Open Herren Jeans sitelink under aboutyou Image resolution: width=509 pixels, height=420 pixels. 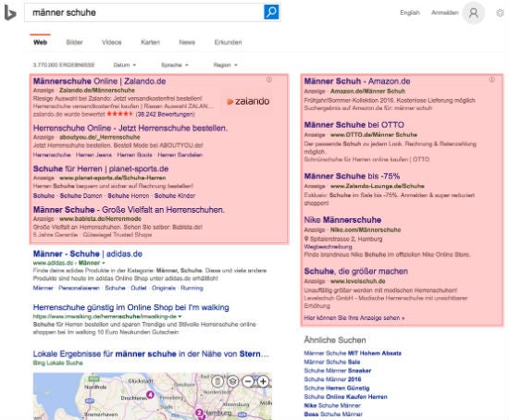coord(93,154)
